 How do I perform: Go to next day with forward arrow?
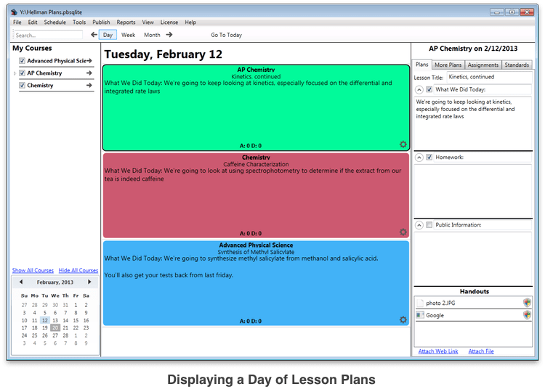point(169,35)
